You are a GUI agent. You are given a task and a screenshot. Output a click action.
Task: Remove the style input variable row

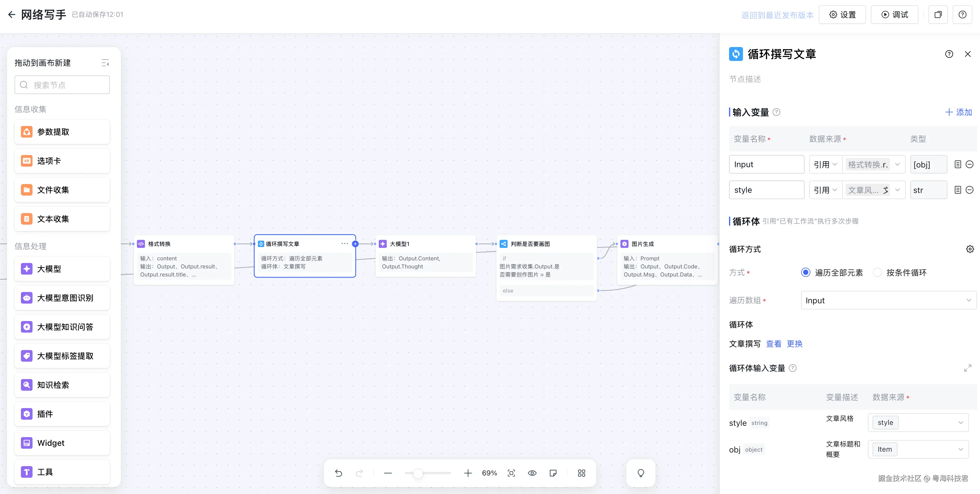click(x=970, y=190)
